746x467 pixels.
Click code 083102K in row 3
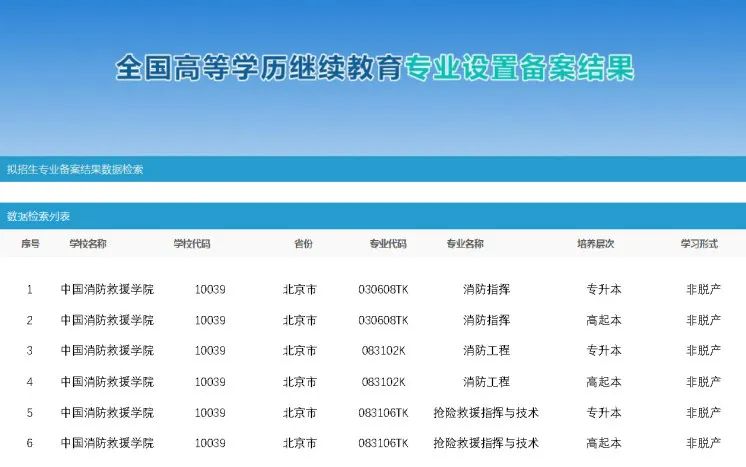coord(383,351)
